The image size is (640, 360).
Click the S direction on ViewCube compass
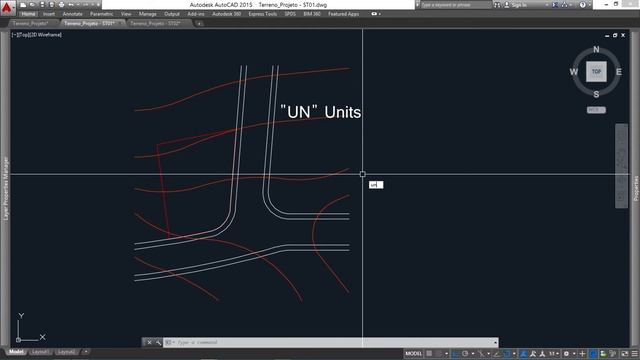click(x=596, y=94)
